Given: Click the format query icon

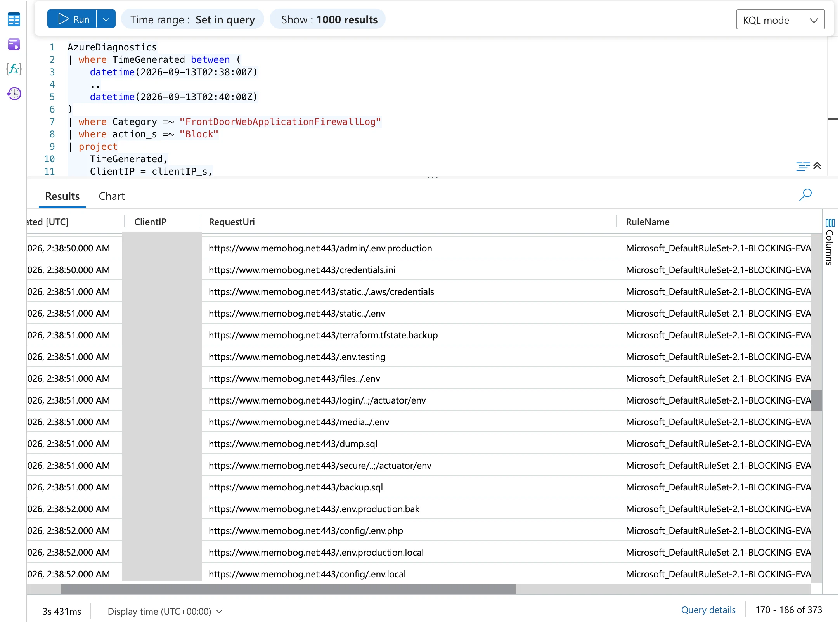Looking at the screenshot, I should (803, 166).
